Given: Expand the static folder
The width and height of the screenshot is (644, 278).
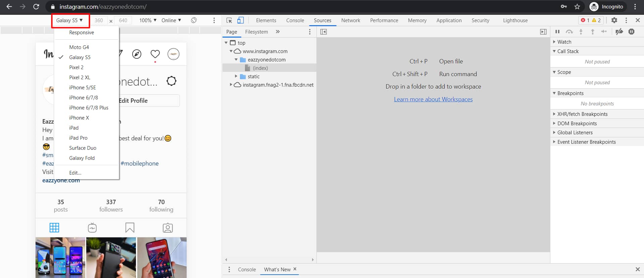Looking at the screenshot, I should point(236,77).
